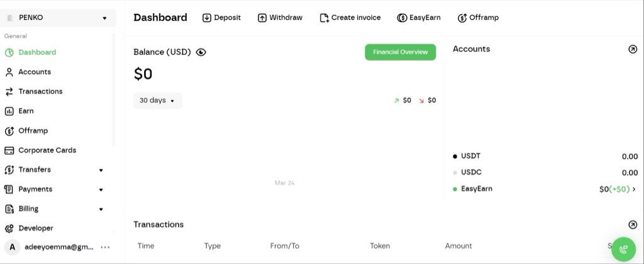Open the green support chat bubble

tap(623, 249)
